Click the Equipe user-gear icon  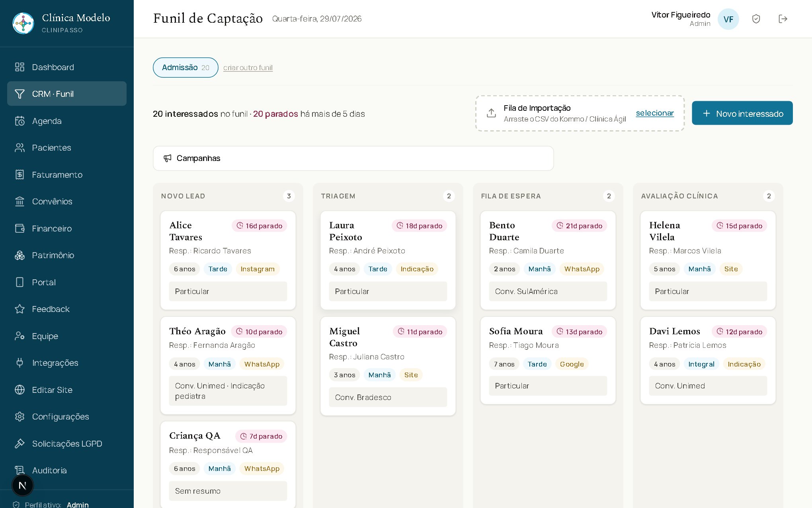[x=20, y=336]
